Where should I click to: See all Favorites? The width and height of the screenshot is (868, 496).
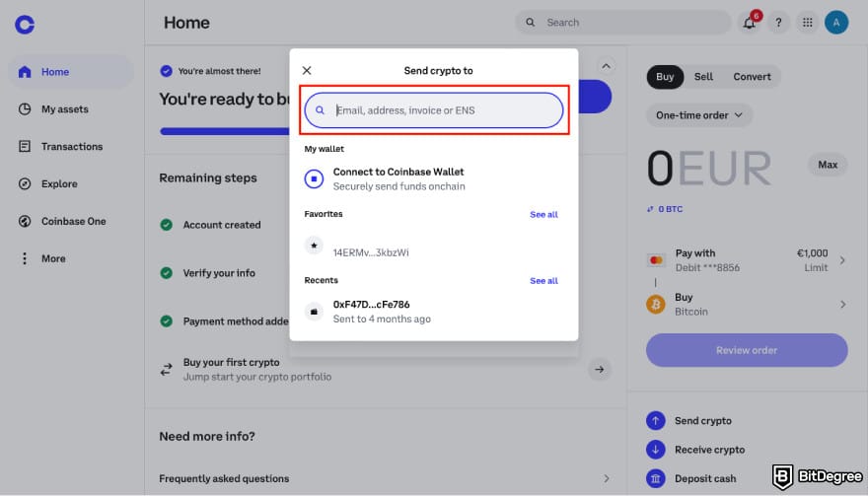coord(543,214)
